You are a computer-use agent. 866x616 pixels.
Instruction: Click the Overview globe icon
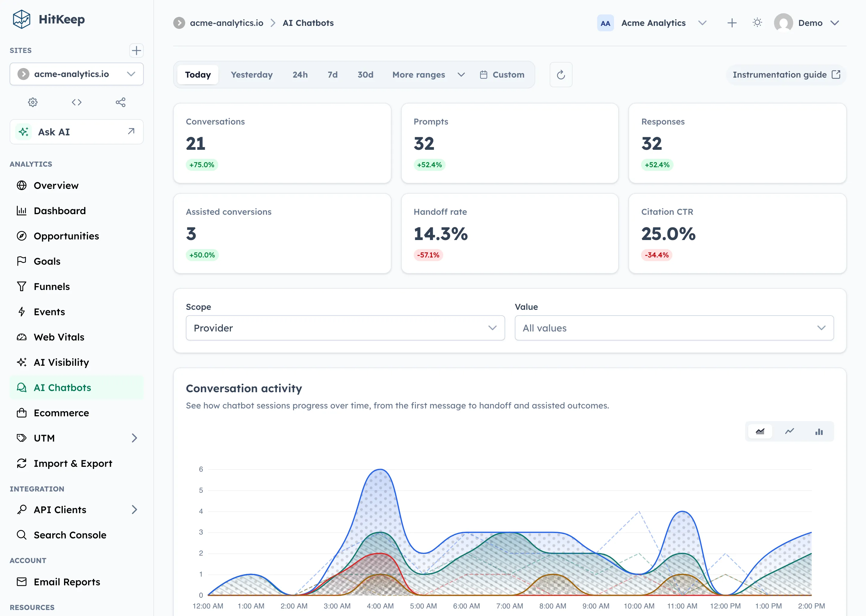[x=22, y=185]
